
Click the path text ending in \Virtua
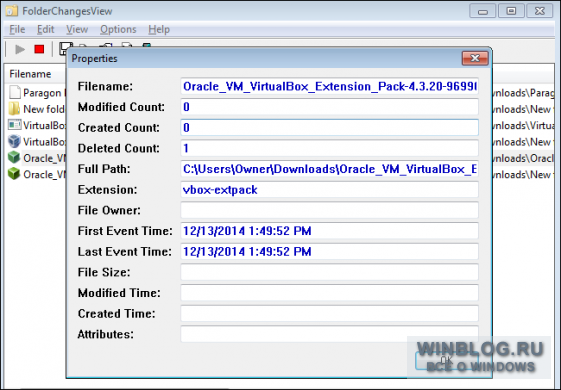point(523,125)
